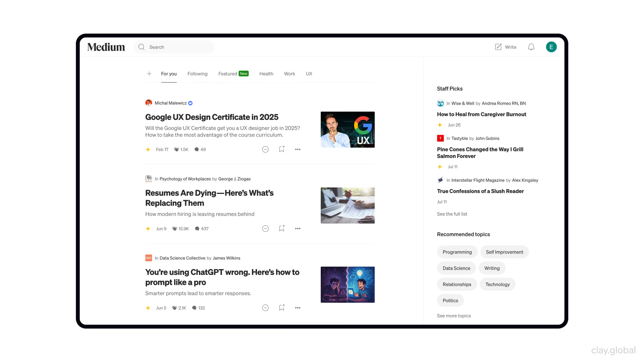Image resolution: width=644 pixels, height=362 pixels.
Task: Select the For you tab
Action: (169, 74)
